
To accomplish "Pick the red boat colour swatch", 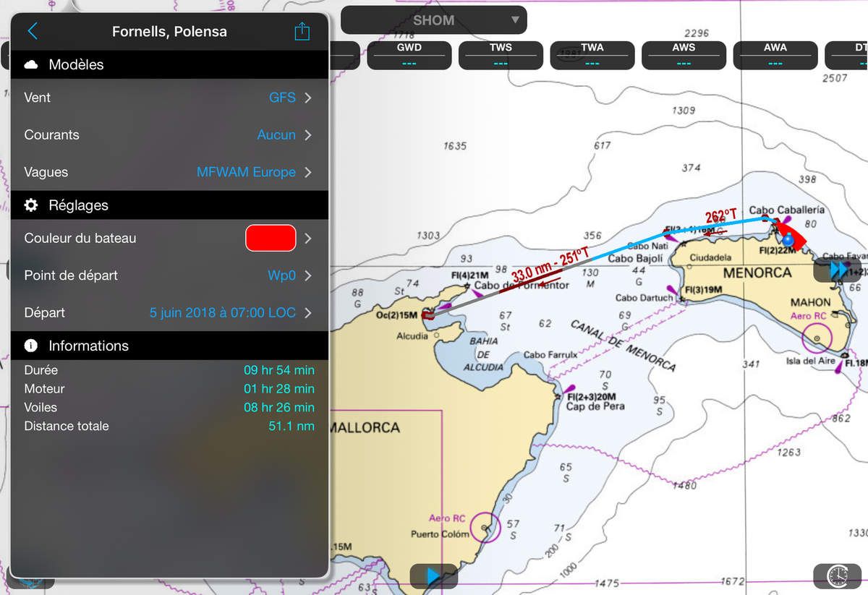I will point(271,238).
